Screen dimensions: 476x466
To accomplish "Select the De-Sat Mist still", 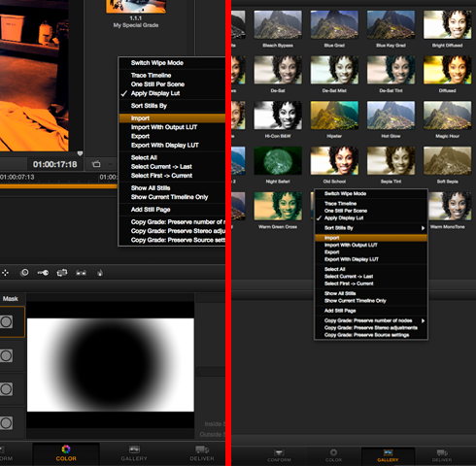I will tap(334, 70).
